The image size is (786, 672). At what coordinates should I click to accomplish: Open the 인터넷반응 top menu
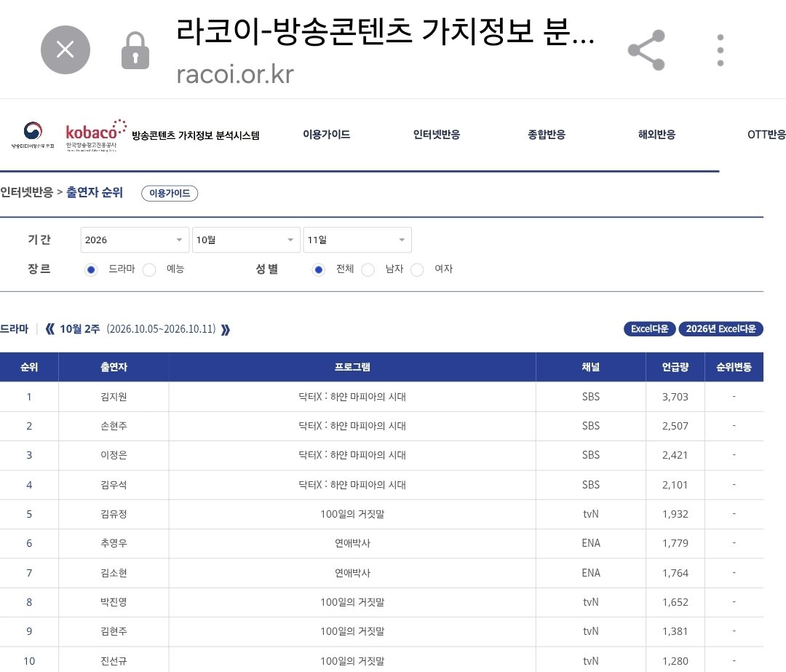tap(437, 135)
